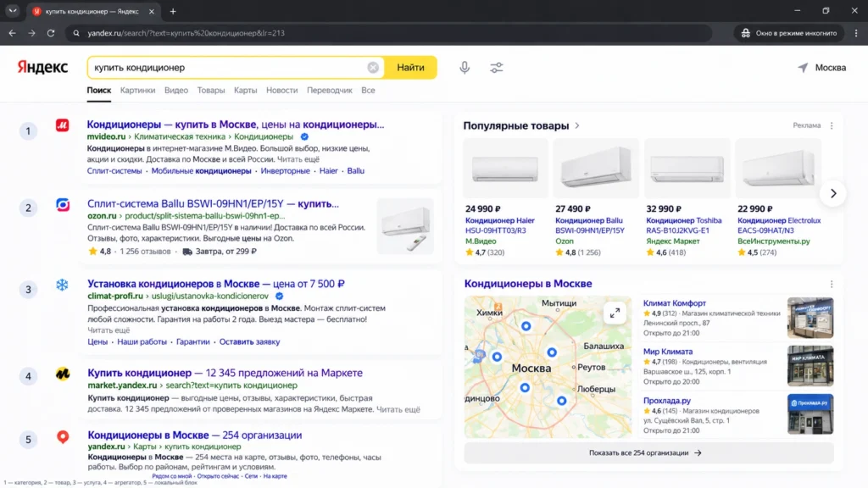This screenshot has height=488, width=868.
Task: Click the verified badge next to mvideo.ru breadcrumb
Action: (x=304, y=136)
